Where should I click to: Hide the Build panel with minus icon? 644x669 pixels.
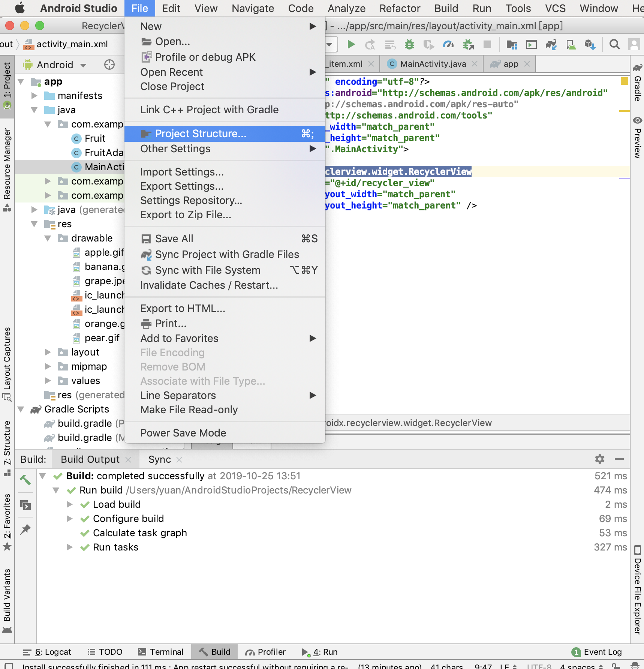tap(619, 459)
